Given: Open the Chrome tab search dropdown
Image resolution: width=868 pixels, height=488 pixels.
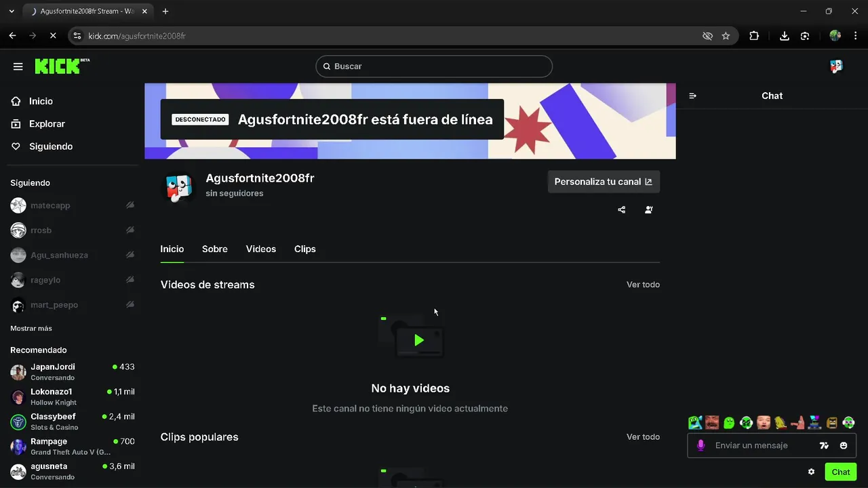Looking at the screenshot, I should (12, 12).
